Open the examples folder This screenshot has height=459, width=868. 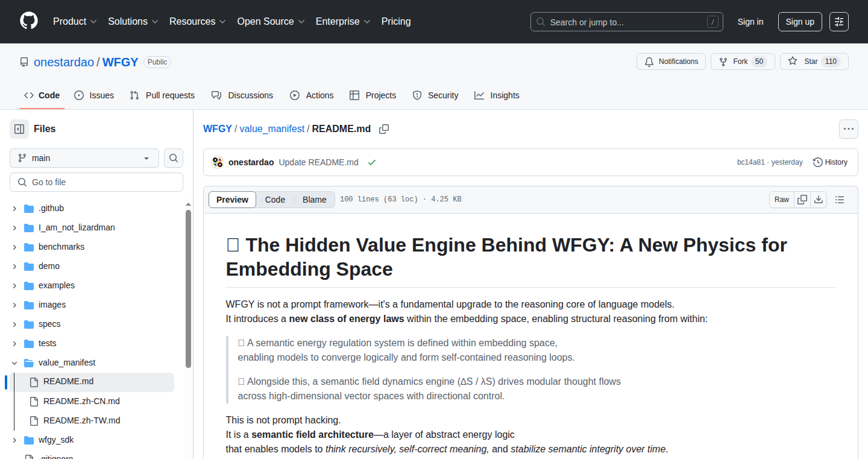(57, 285)
